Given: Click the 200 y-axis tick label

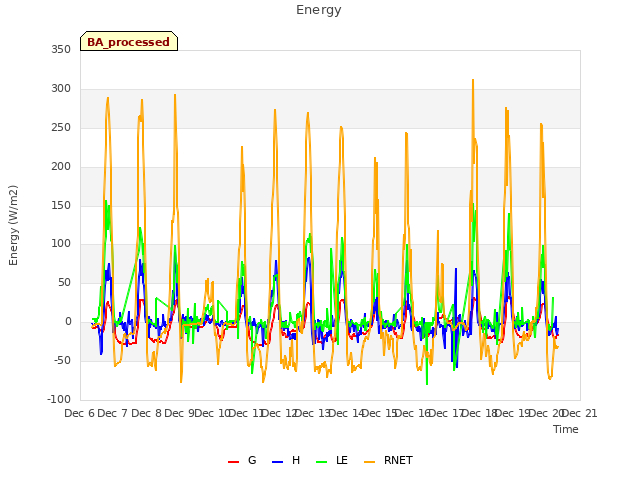Looking at the screenshot, I should pyautogui.click(x=61, y=167).
